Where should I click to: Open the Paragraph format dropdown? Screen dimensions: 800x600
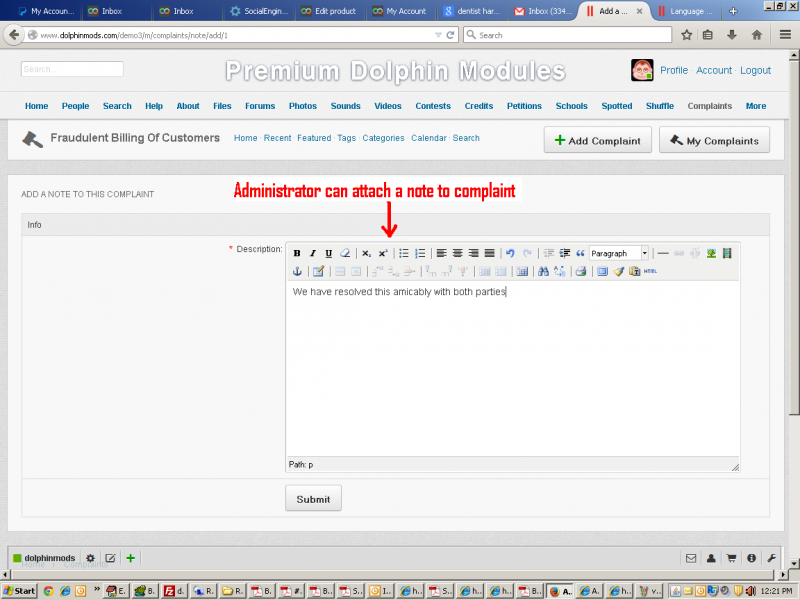point(618,254)
